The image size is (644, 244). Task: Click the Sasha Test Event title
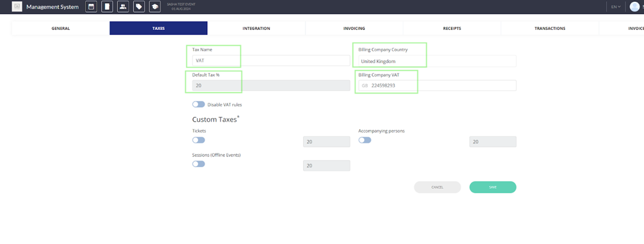click(181, 4)
